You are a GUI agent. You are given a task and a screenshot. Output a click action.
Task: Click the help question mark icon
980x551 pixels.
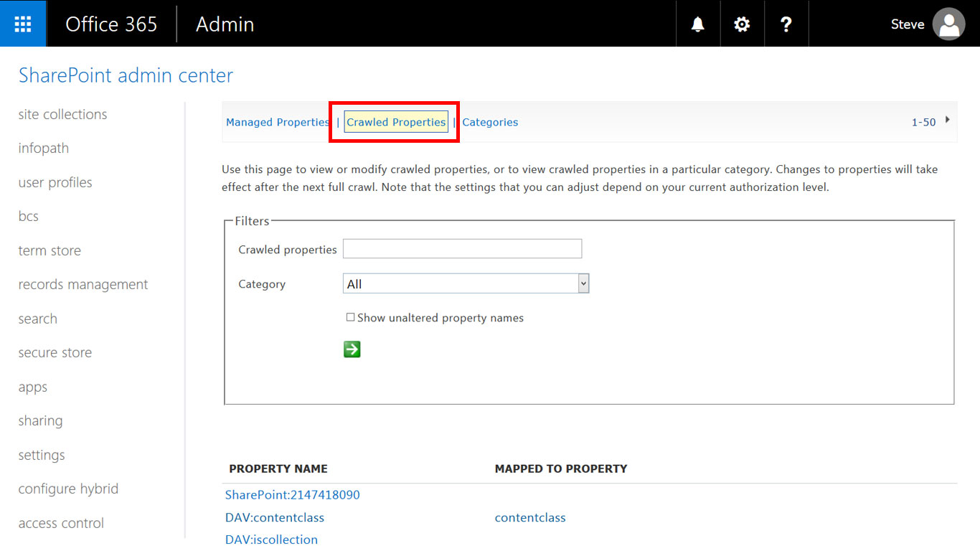pos(786,24)
